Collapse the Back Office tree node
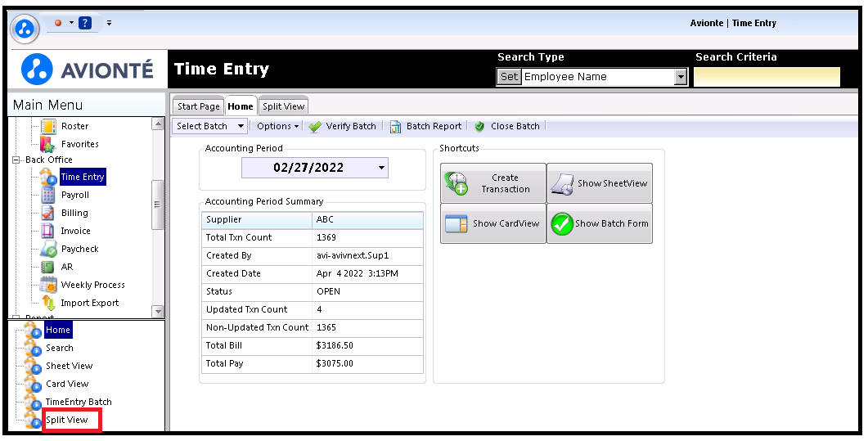Screen dimensions: 868x441 coord(16,160)
